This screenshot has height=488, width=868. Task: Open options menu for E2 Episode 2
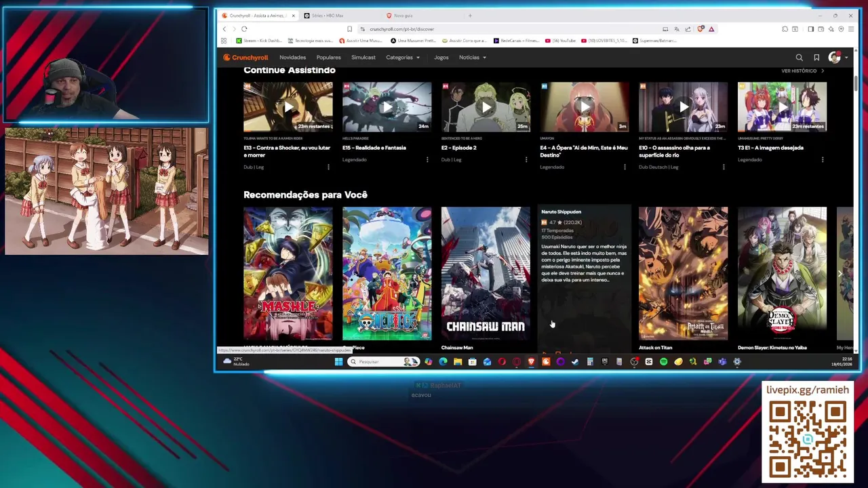526,159
